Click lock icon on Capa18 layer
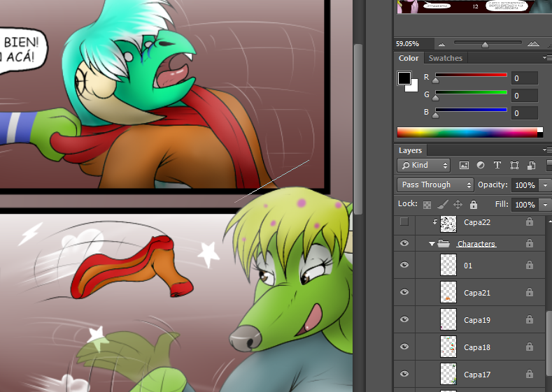The height and width of the screenshot is (392, 552). point(530,347)
